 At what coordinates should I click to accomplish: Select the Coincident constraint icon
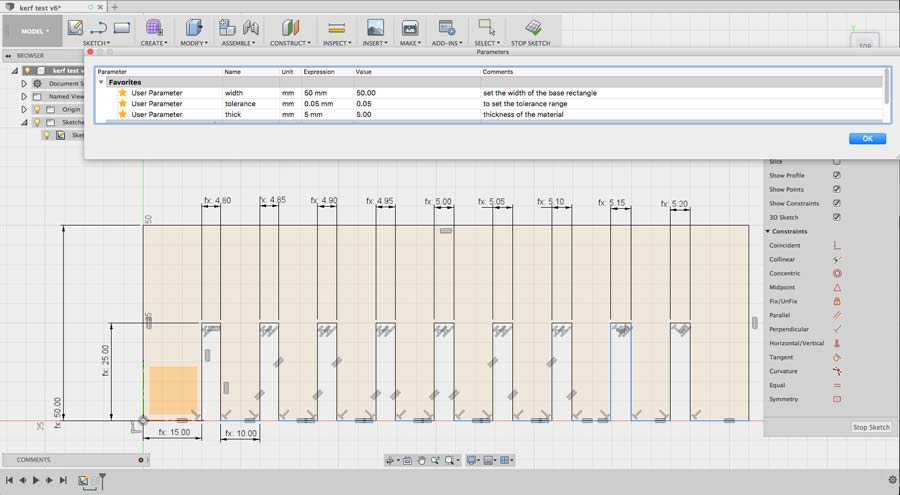[837, 245]
